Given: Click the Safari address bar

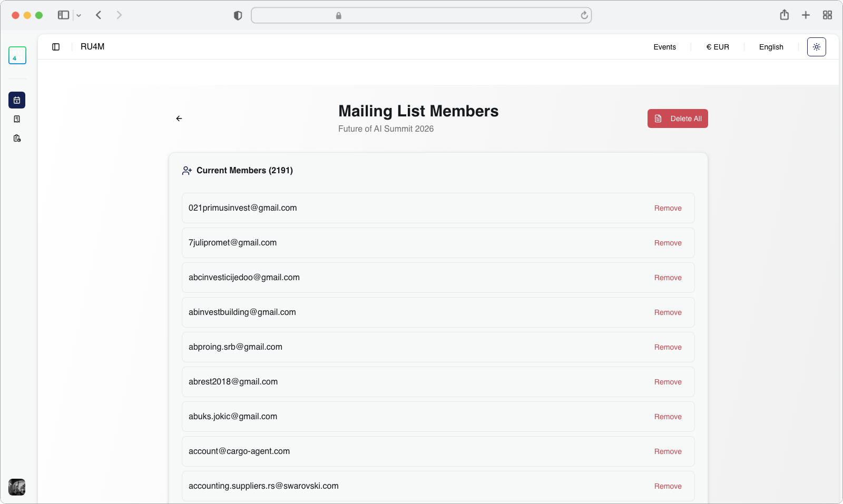Looking at the screenshot, I should 421,15.
